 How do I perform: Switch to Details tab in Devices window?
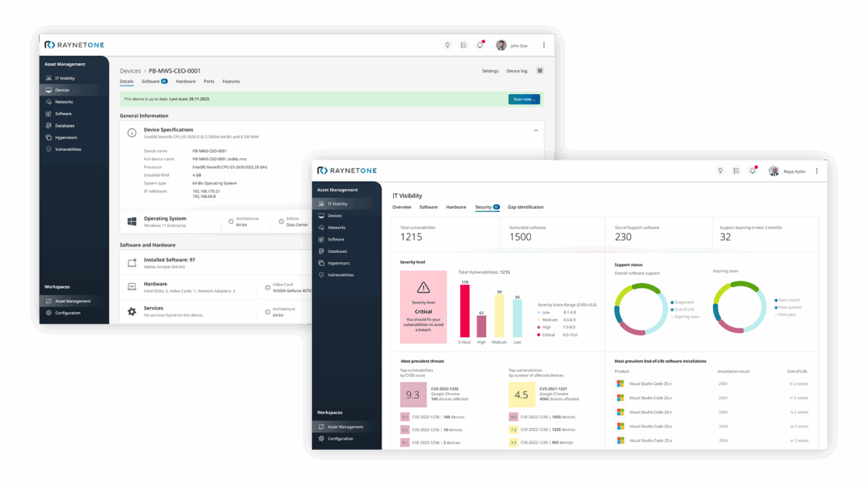tap(127, 81)
